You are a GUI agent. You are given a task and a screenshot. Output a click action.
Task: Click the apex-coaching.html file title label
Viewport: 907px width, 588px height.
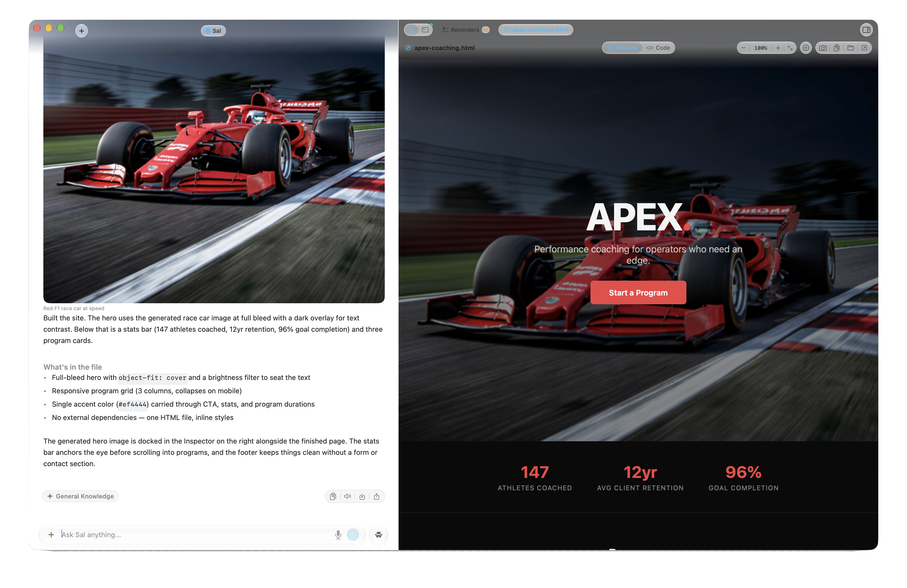[444, 48]
